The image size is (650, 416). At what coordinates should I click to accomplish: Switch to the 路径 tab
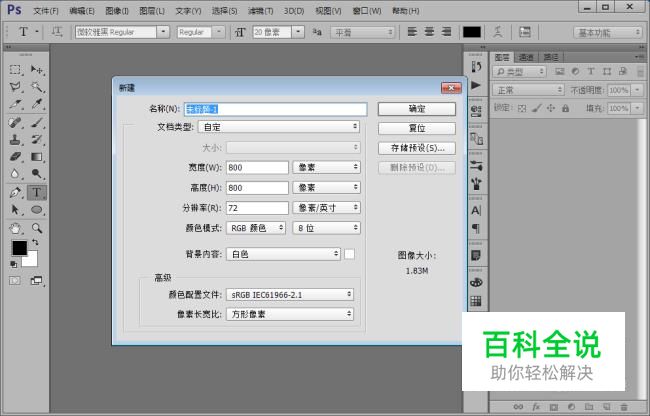point(551,57)
